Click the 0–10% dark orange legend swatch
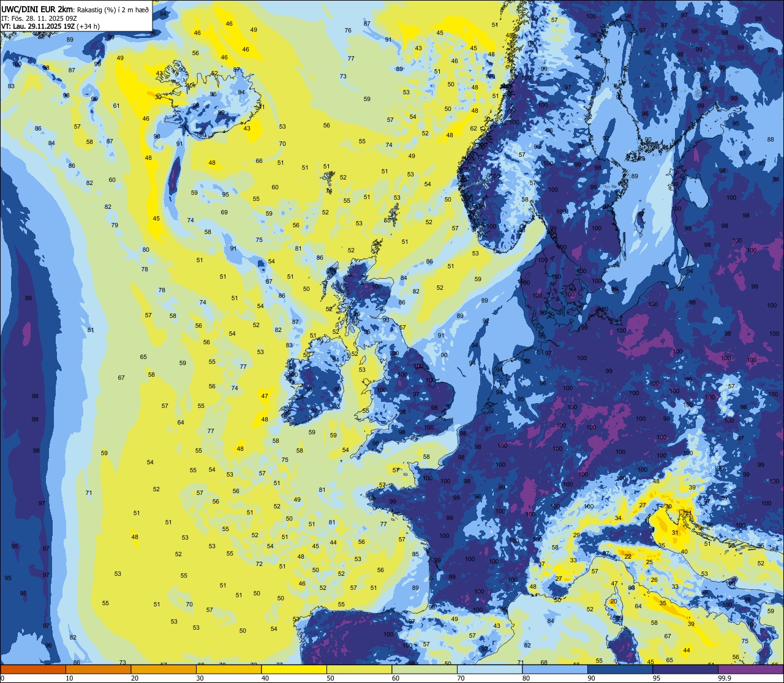Image resolution: width=784 pixels, height=683 pixels. click(x=33, y=669)
